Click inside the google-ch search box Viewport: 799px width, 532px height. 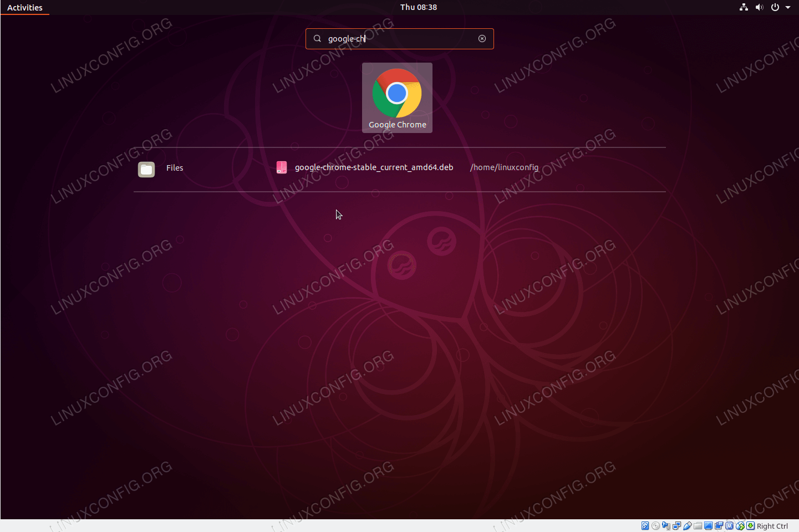[399, 39]
